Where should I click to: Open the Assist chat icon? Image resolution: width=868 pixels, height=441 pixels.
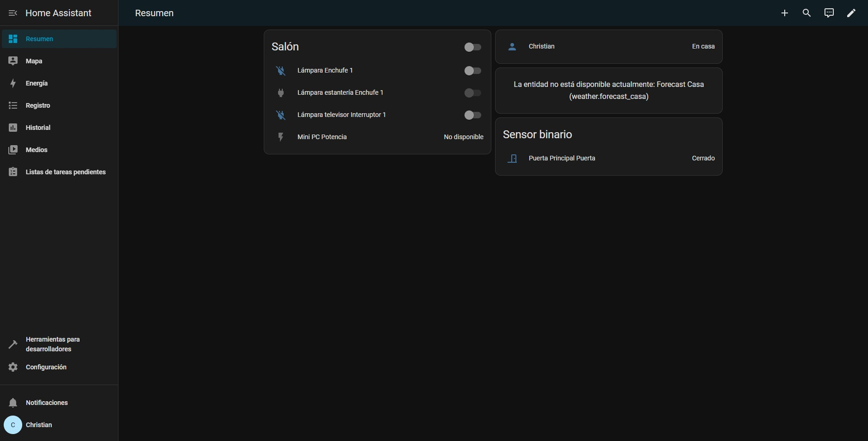point(829,13)
